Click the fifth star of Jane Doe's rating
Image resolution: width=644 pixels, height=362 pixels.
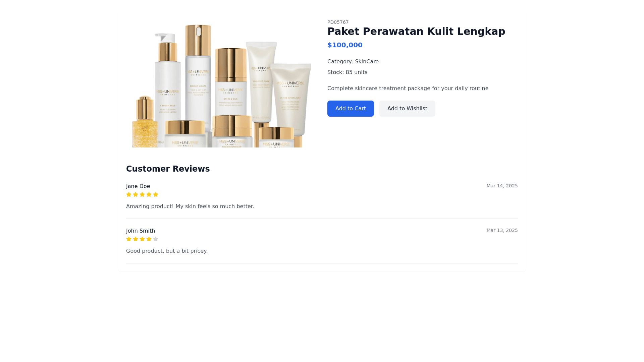(x=156, y=195)
